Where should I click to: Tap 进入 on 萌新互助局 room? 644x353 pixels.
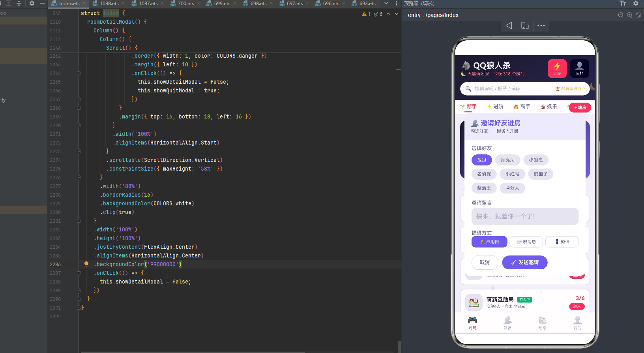coord(577,306)
